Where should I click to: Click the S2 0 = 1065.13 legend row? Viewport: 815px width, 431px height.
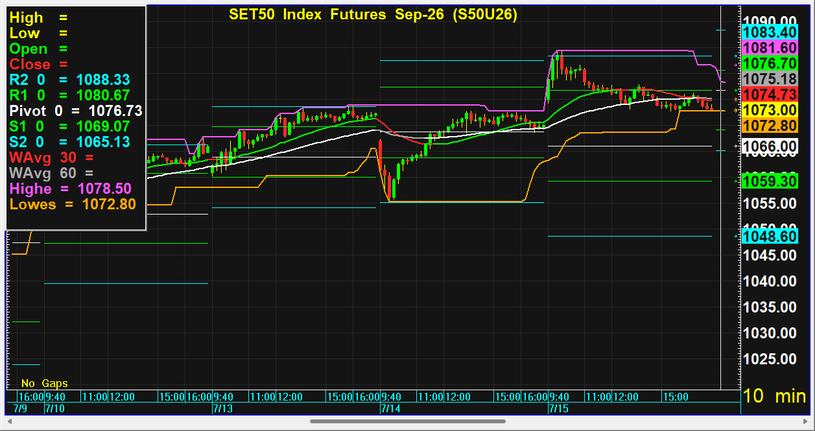[x=70, y=142]
